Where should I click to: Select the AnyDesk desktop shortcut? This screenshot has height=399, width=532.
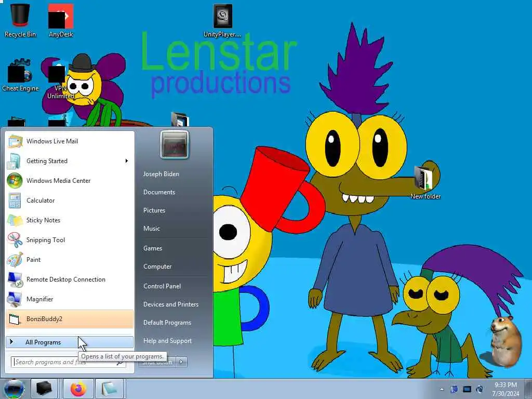[x=61, y=20]
